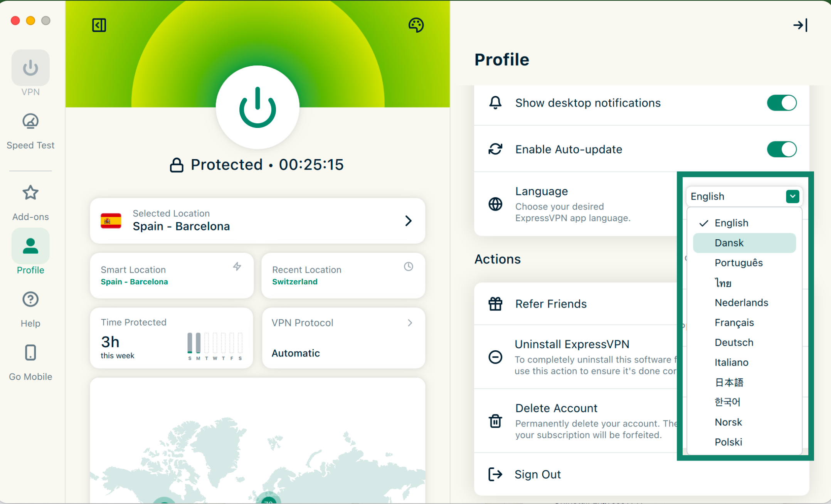
Task: Open Help question mark icon
Action: coord(30,299)
